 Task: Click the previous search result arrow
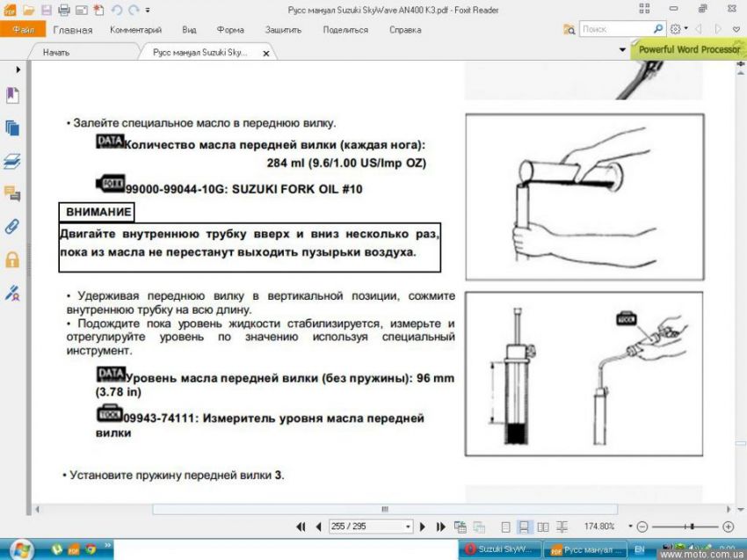click(x=699, y=29)
